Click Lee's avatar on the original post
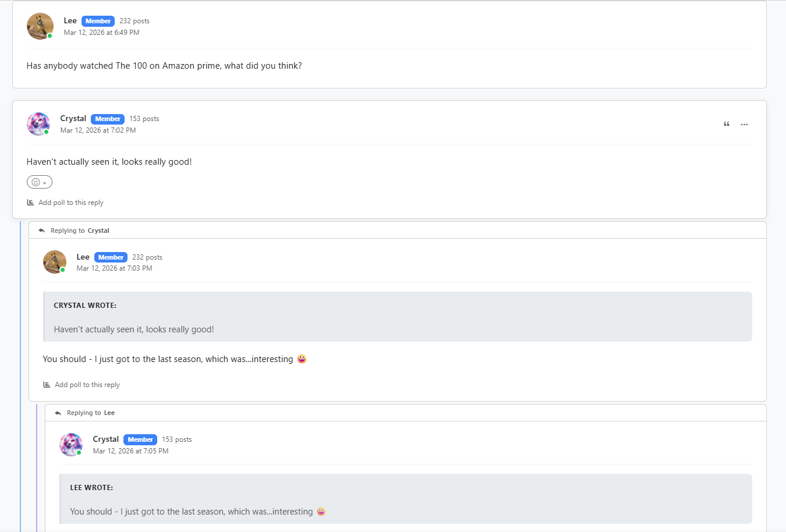Screen dimensions: 786x532 click(x=40, y=26)
